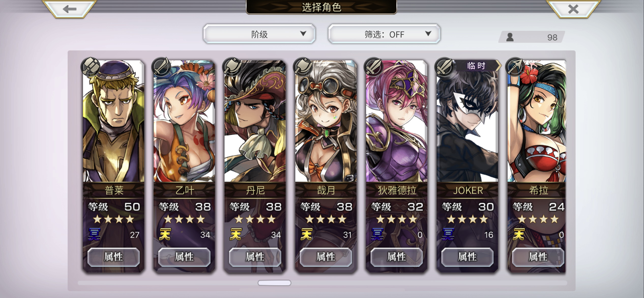Open the 筛选: OFF filter dropdown
Screen dimensions: 644x298
click(384, 34)
